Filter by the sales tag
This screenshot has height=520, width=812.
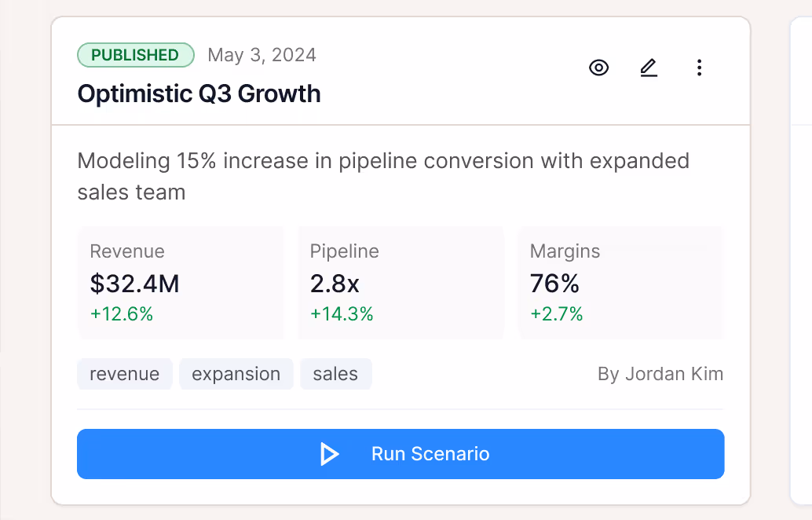tap(335, 374)
